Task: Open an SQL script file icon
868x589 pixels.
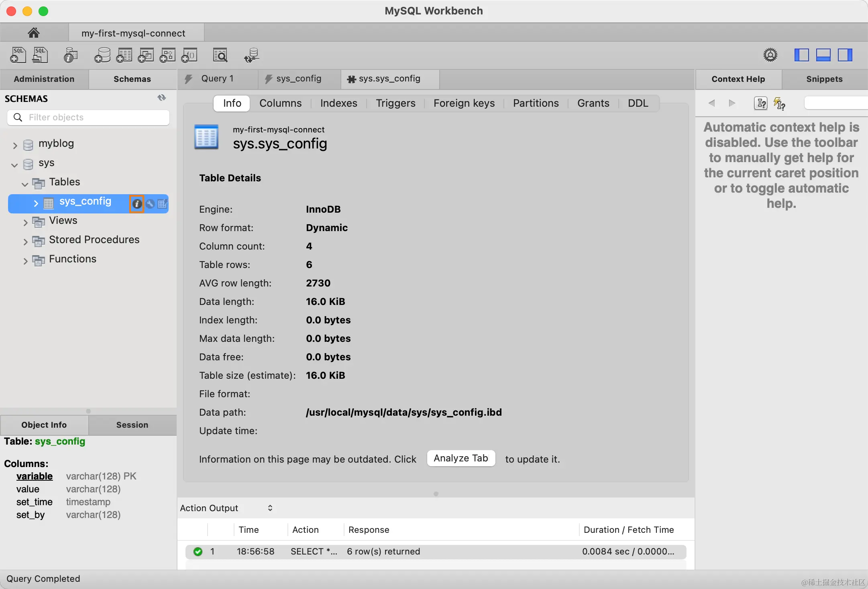Action: coord(40,55)
